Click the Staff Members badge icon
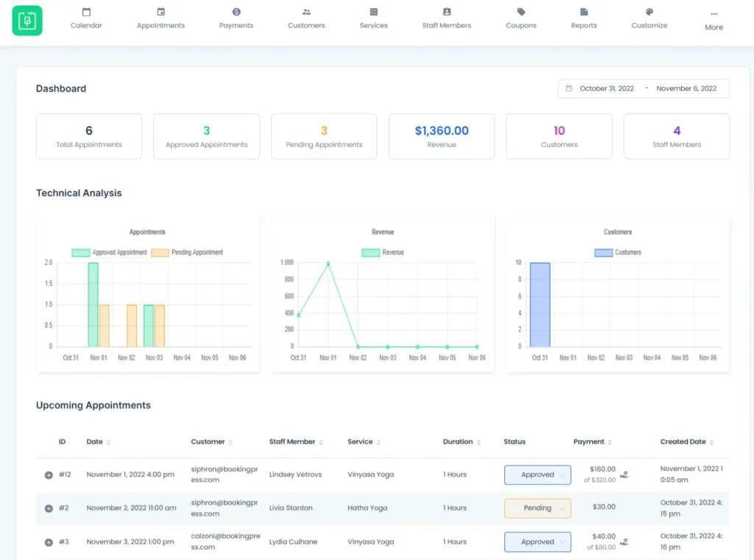754x560 pixels. pos(446,13)
